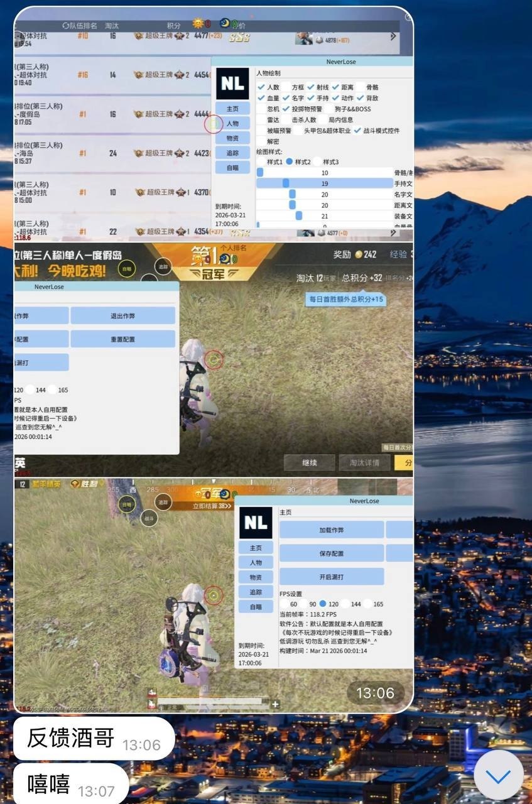Open the 物资 tab in the bottom panel

click(256, 577)
